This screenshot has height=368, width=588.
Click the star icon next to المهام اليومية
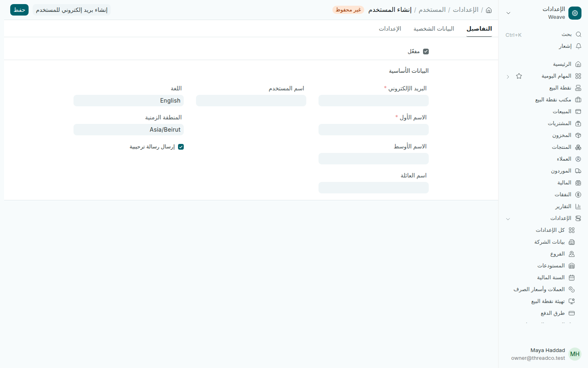519,76
